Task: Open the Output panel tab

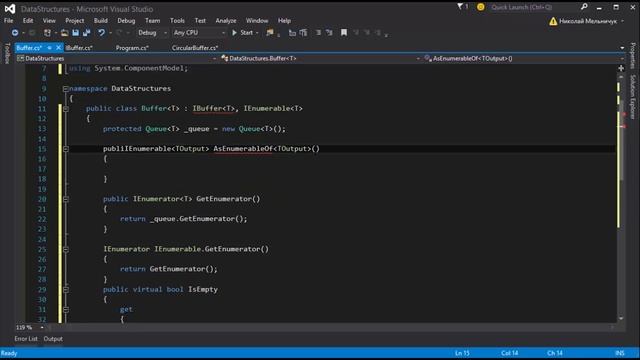Action: 53,339
